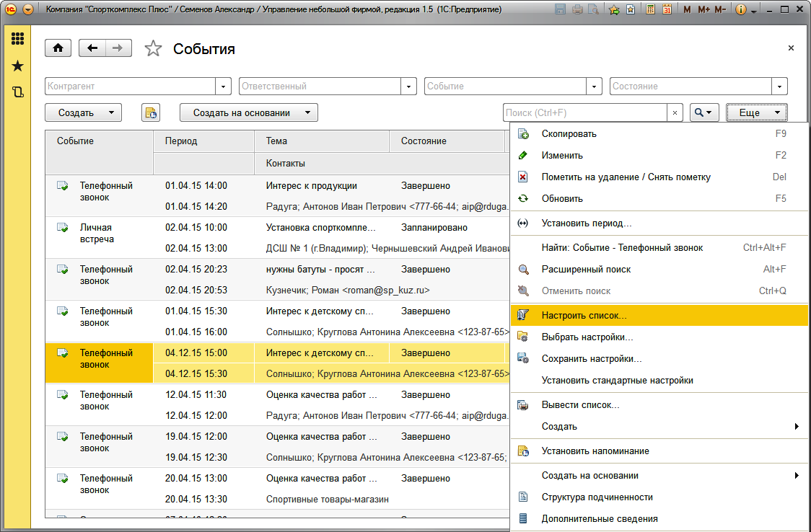Image resolution: width=811 pixels, height=532 pixels.
Task: Go to the home page
Action: tap(58, 48)
